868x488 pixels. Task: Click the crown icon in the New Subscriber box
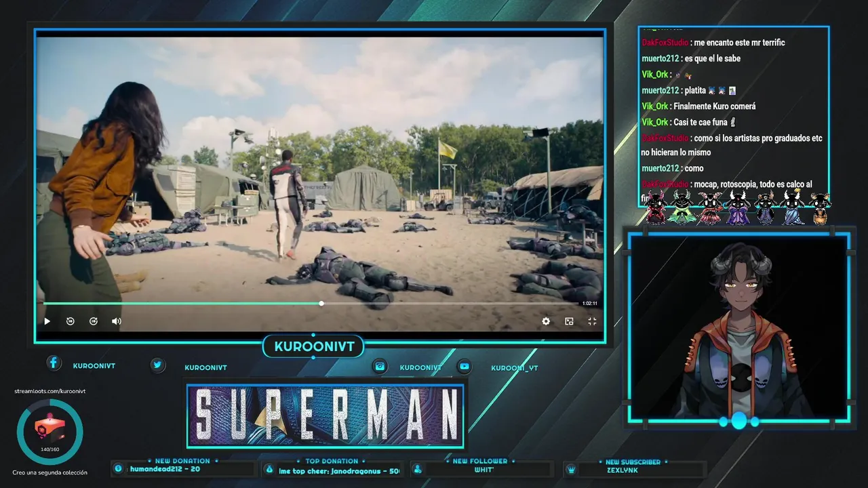click(x=572, y=469)
